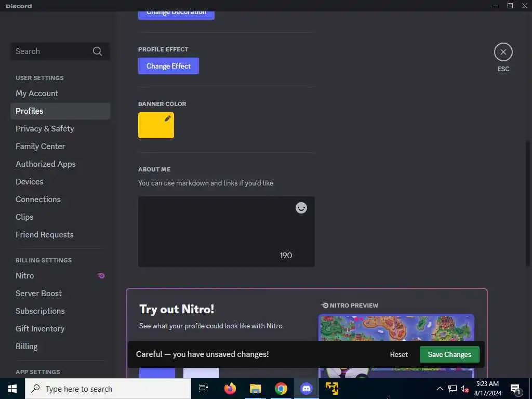The image size is (532, 399).
Task: Click the taskbar clock and date
Action: 487,389
